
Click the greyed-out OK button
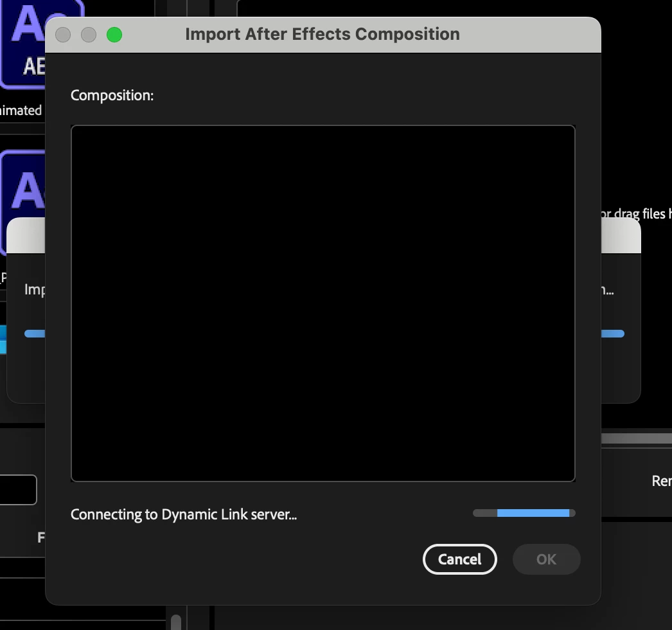pos(547,559)
